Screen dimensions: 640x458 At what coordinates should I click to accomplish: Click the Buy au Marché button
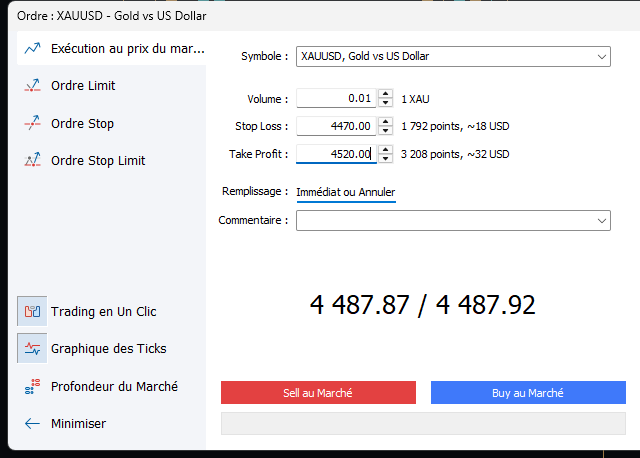(x=528, y=393)
